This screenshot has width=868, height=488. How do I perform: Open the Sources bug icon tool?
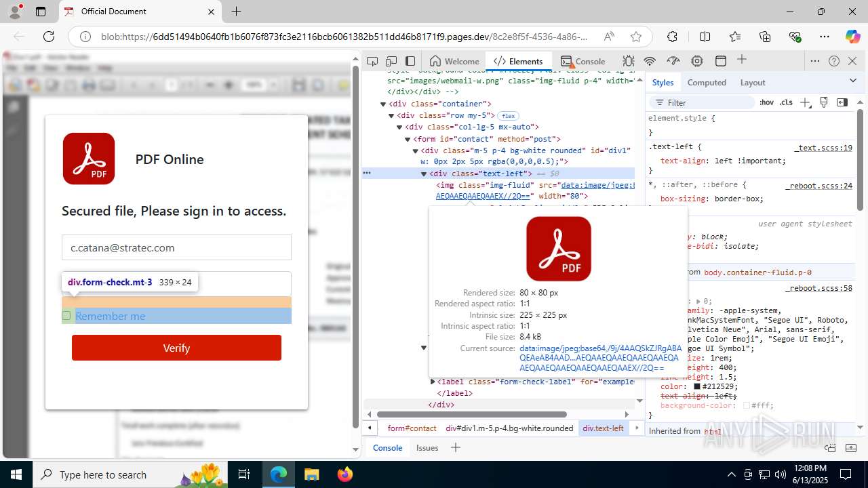[629, 61]
